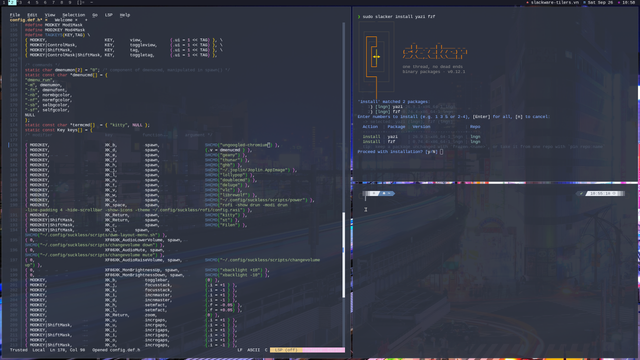640x360 pixels.
Task: Click the date Sat Sep 26 in top bar
Action: (600, 2)
